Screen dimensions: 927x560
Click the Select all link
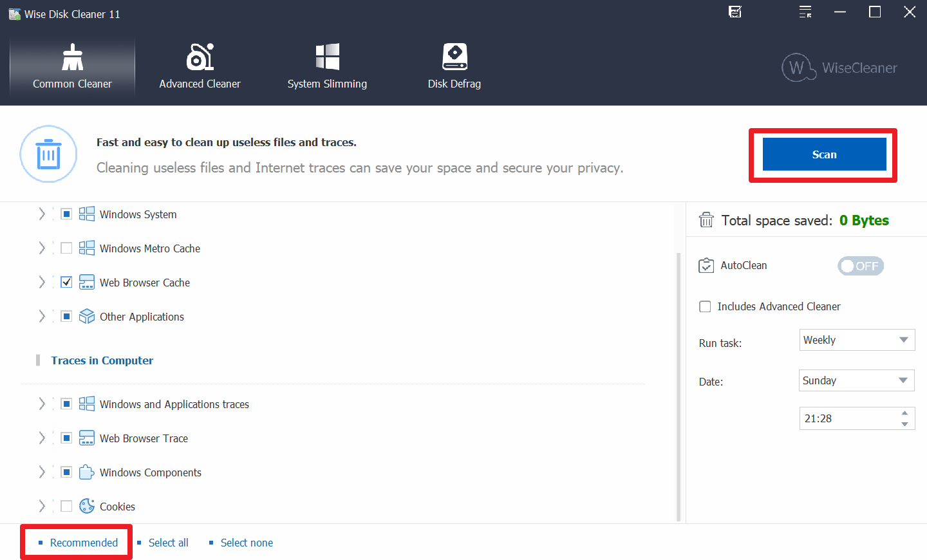coord(168,543)
